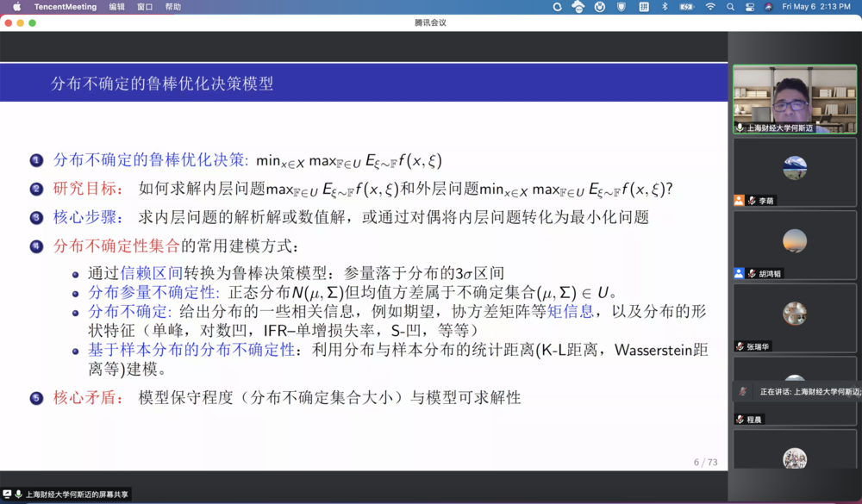
Task: Click the microphone icon in the bottom sharing bar
Action: point(17,494)
